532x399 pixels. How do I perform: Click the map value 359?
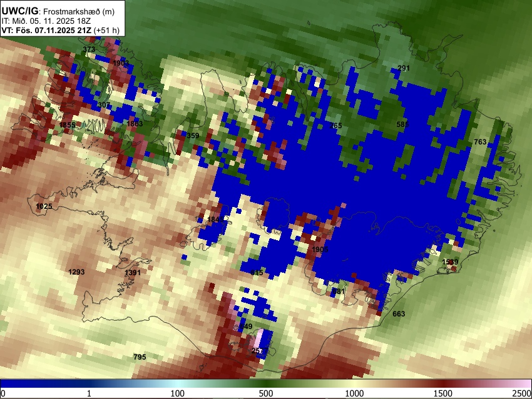click(x=193, y=136)
